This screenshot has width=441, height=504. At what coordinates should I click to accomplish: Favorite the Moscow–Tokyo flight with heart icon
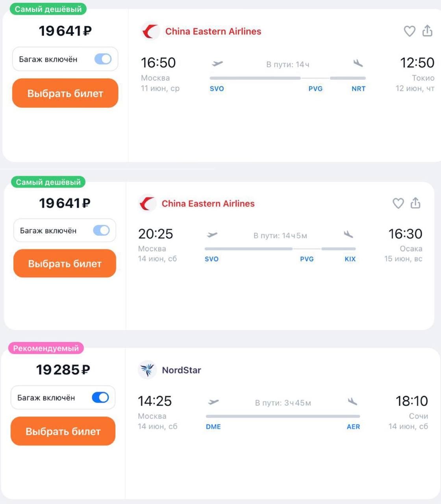(x=409, y=31)
